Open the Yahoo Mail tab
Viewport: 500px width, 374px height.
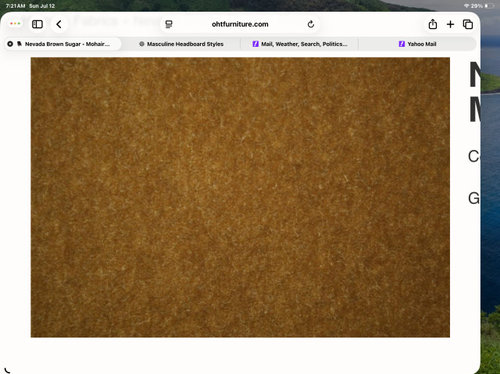tap(417, 44)
